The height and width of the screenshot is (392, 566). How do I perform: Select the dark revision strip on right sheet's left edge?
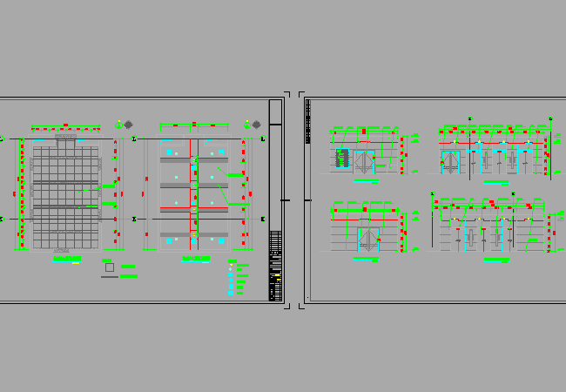coord(307,122)
